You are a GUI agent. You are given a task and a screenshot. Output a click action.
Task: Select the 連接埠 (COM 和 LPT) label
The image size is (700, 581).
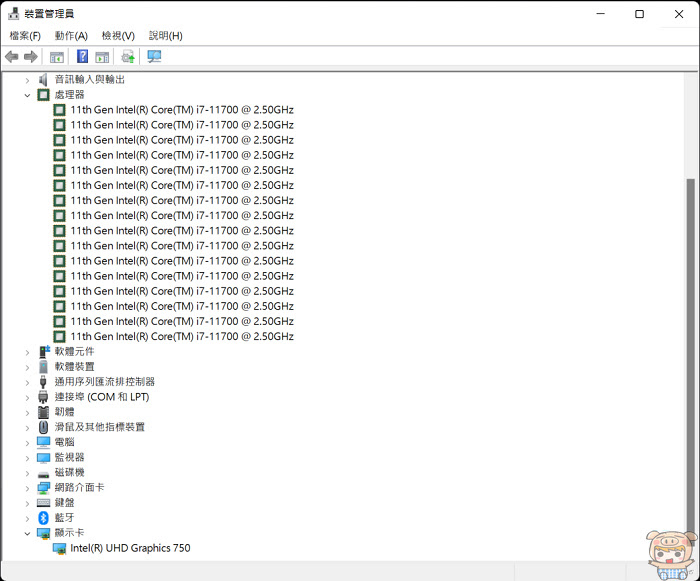coord(102,397)
